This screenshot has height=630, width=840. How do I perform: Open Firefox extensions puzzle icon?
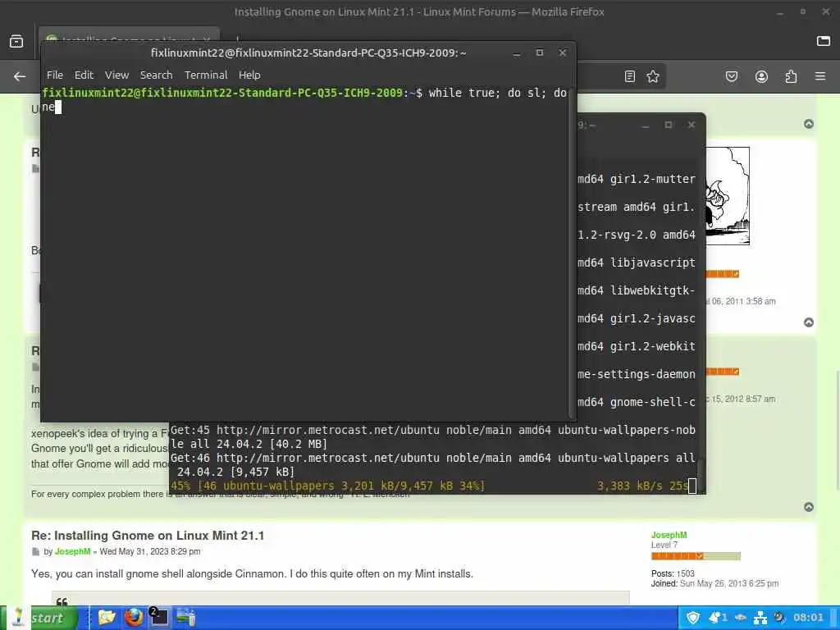[792, 76]
